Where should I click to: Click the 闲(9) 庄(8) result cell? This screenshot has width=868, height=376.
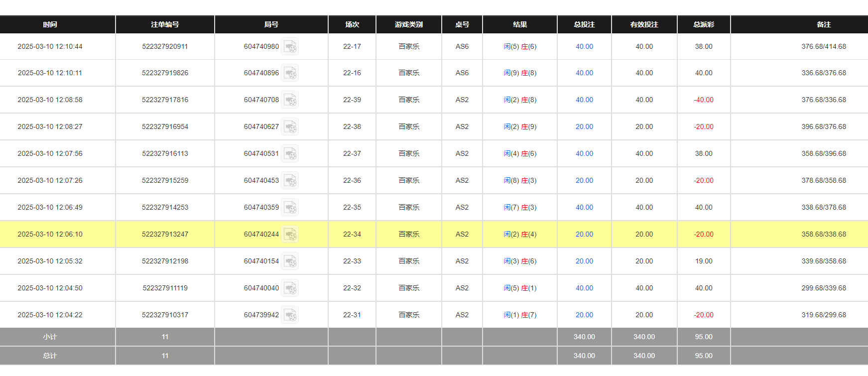pos(520,73)
